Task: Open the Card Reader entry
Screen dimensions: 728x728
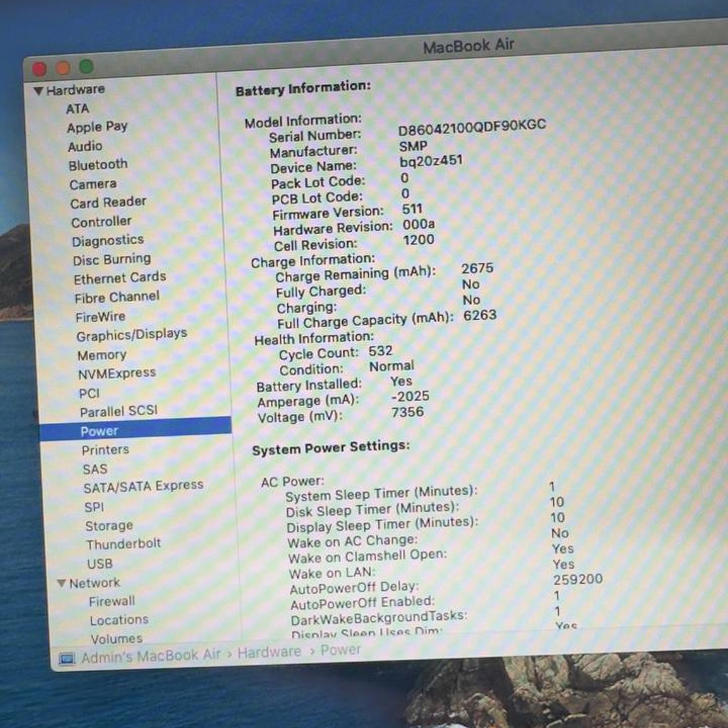Action: (x=108, y=203)
